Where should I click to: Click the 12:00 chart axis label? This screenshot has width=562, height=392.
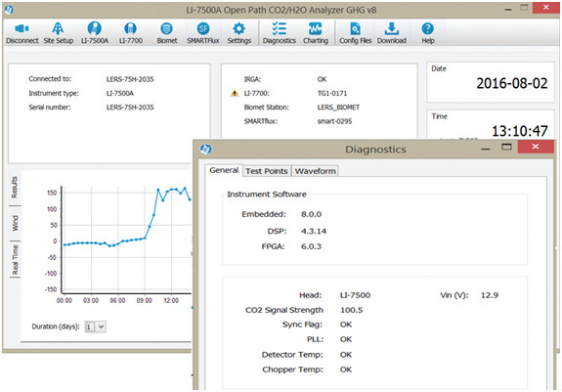tap(171, 300)
